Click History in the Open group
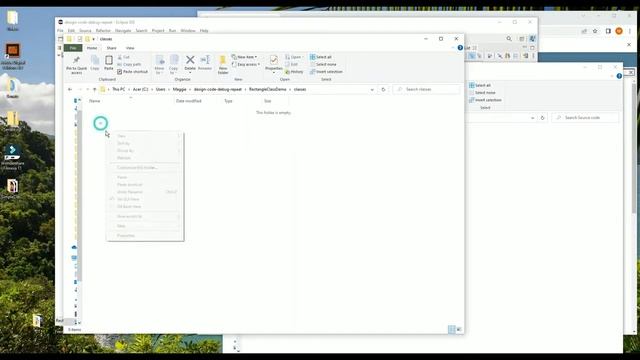Image resolution: width=640 pixels, height=360 pixels. 294,72
